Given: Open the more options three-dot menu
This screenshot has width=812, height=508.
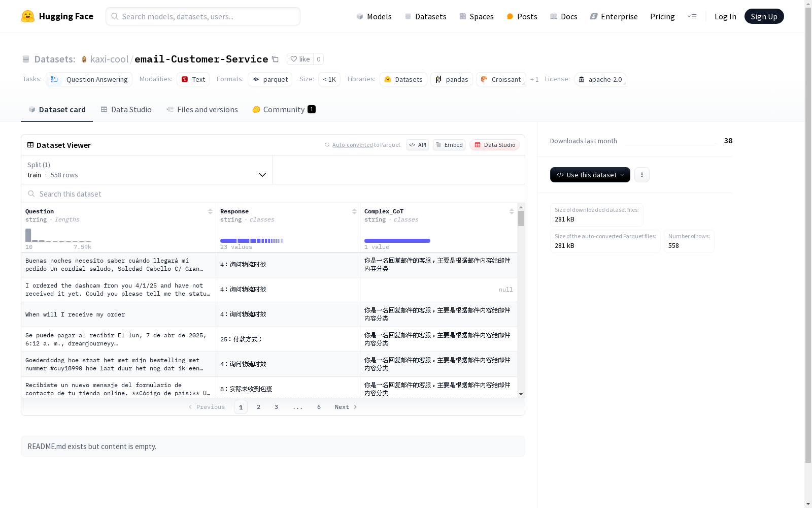Looking at the screenshot, I should point(642,175).
